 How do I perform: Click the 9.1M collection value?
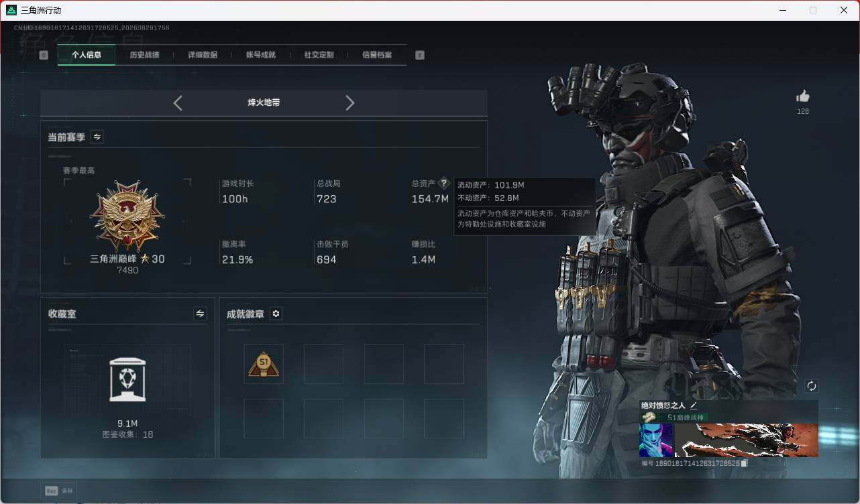pyautogui.click(x=127, y=424)
